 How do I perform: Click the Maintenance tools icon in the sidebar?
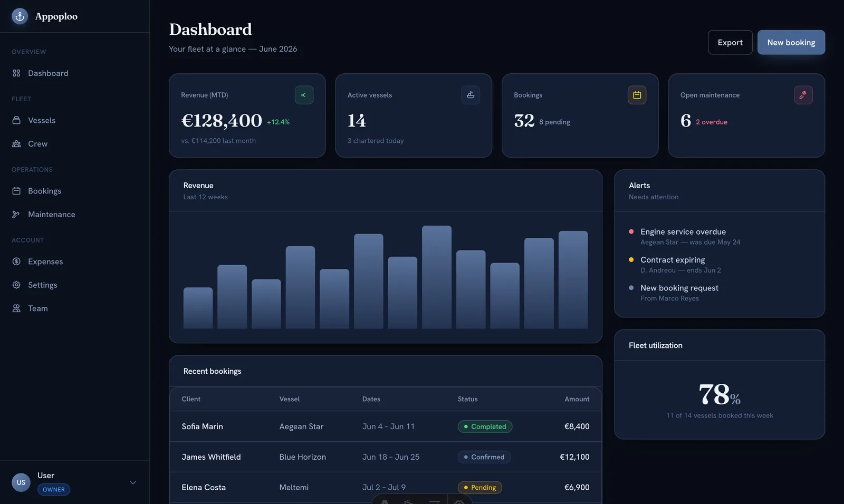16,214
